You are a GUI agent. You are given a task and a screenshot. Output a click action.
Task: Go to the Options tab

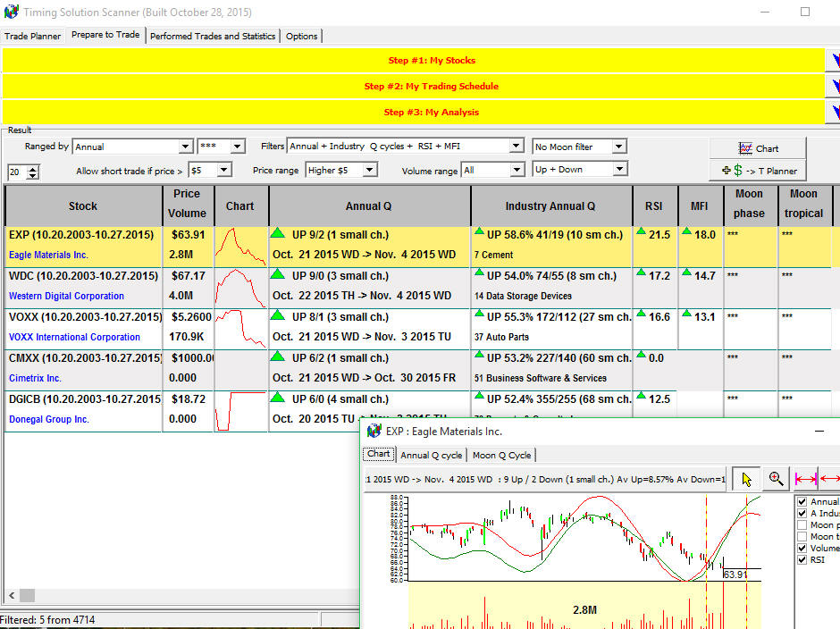302,36
